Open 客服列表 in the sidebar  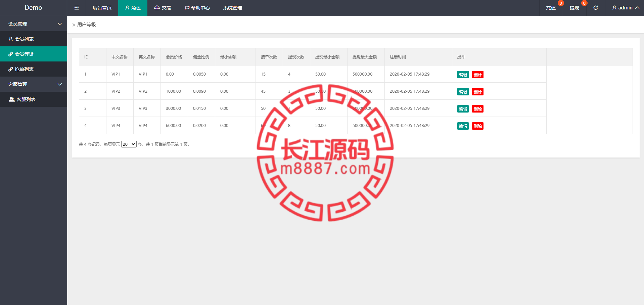34,99
